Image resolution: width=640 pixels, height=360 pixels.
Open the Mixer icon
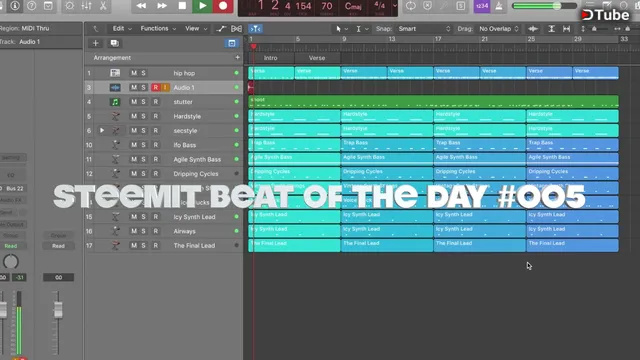coord(86,6)
